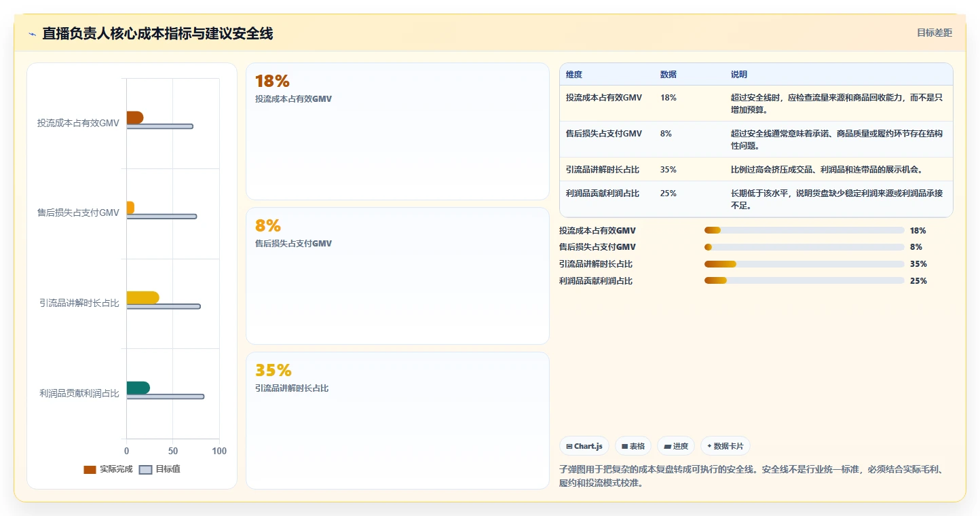The image size is (980, 516).
Task: Click the large 35% data card value
Action: click(273, 371)
